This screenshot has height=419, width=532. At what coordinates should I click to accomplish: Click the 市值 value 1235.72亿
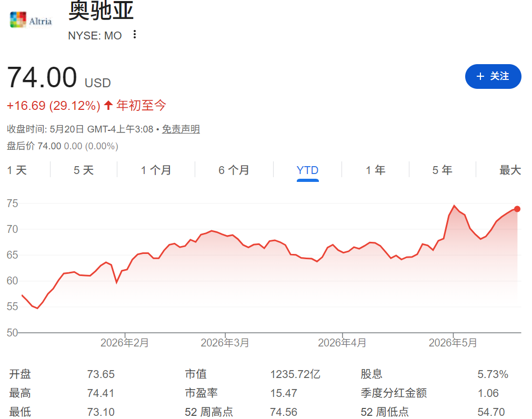point(295,374)
